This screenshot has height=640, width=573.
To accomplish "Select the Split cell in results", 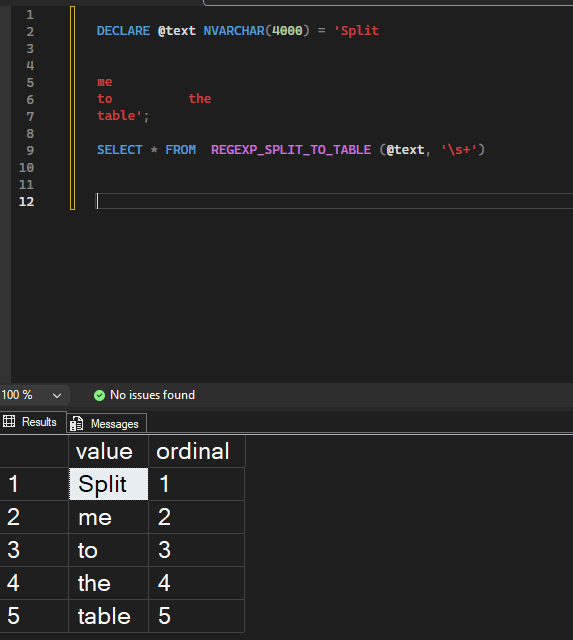I will pyautogui.click(x=109, y=484).
